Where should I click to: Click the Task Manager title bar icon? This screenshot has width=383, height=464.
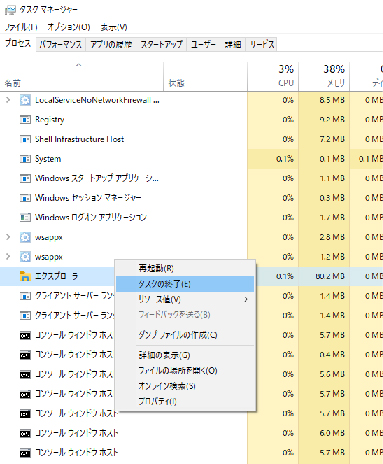pyautogui.click(x=10, y=10)
